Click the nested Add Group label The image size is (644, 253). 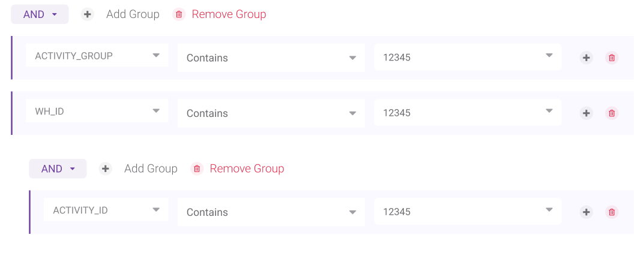point(151,169)
